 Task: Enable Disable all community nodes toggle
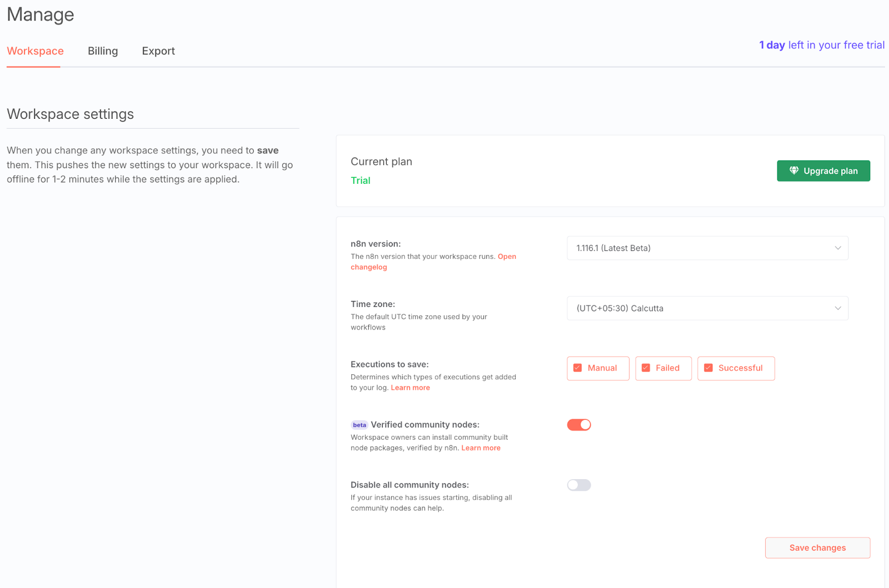click(578, 485)
